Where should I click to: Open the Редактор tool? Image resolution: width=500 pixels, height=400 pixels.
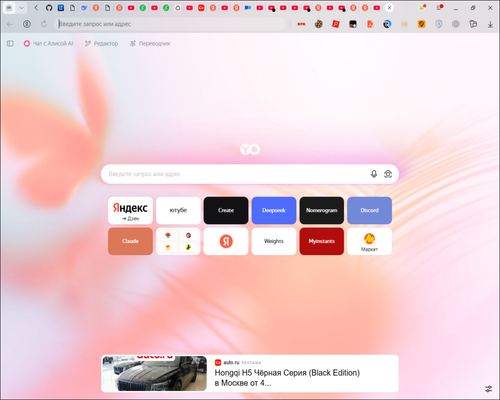101,43
